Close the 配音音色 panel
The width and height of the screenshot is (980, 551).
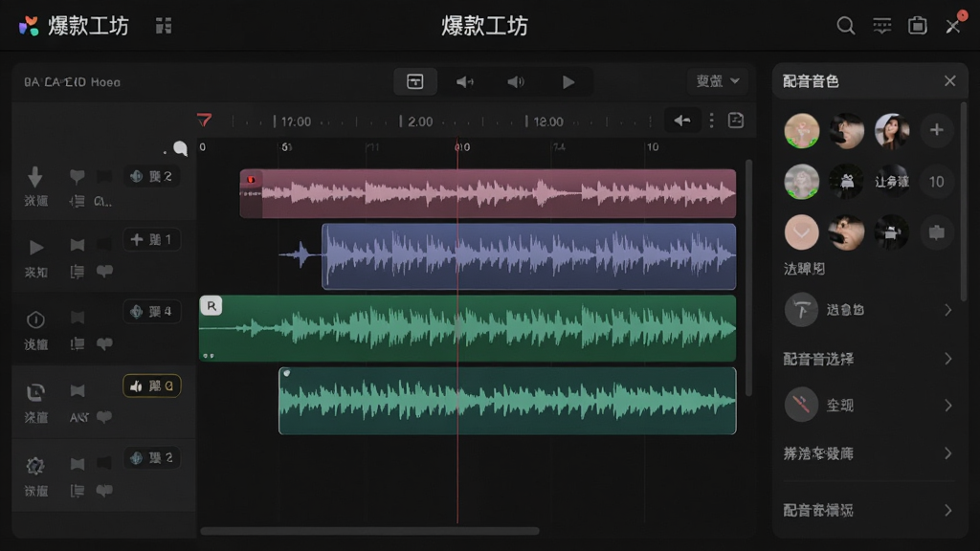[x=950, y=81]
